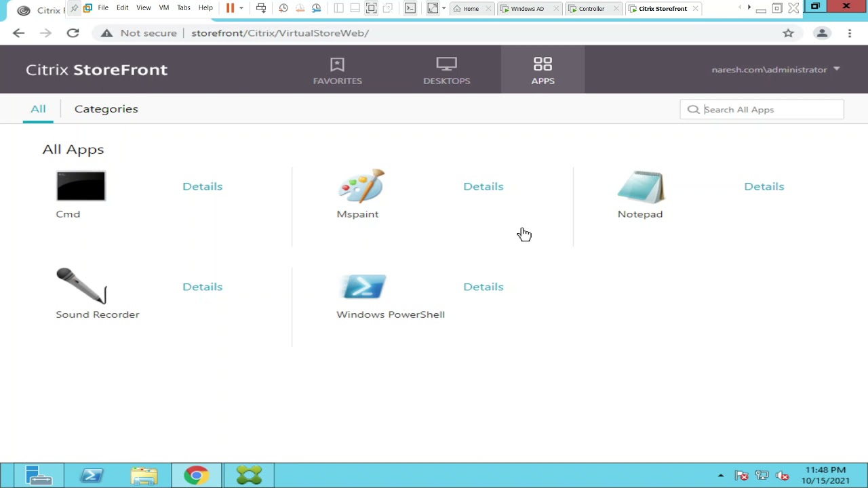Screen dimensions: 868x488
Task: Focus the Search All Apps field
Action: (x=762, y=109)
